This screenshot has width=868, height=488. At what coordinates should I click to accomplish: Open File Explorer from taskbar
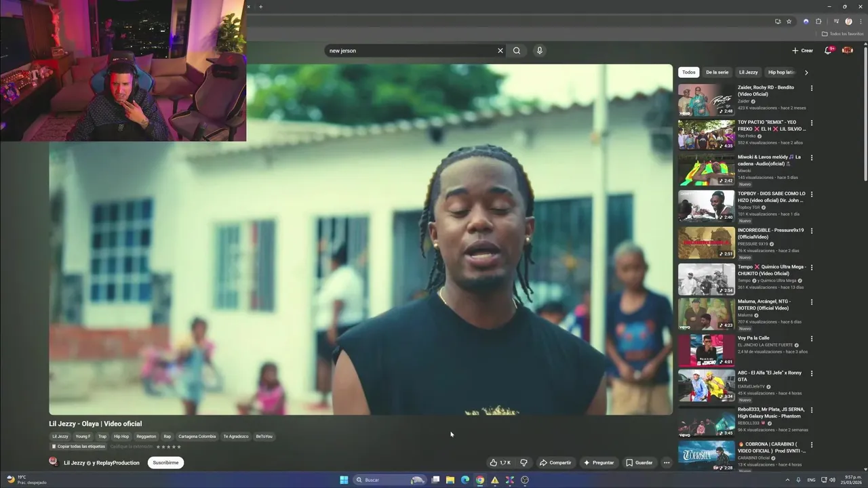click(x=450, y=480)
